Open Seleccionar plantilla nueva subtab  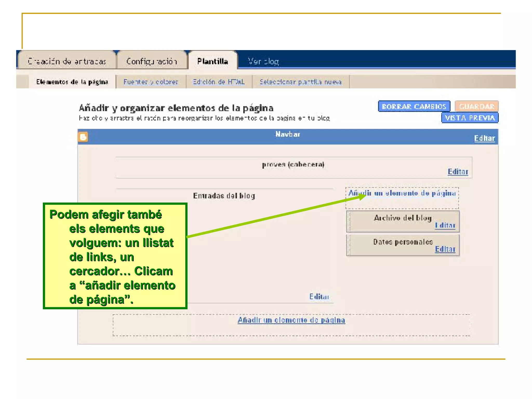pos(301,82)
